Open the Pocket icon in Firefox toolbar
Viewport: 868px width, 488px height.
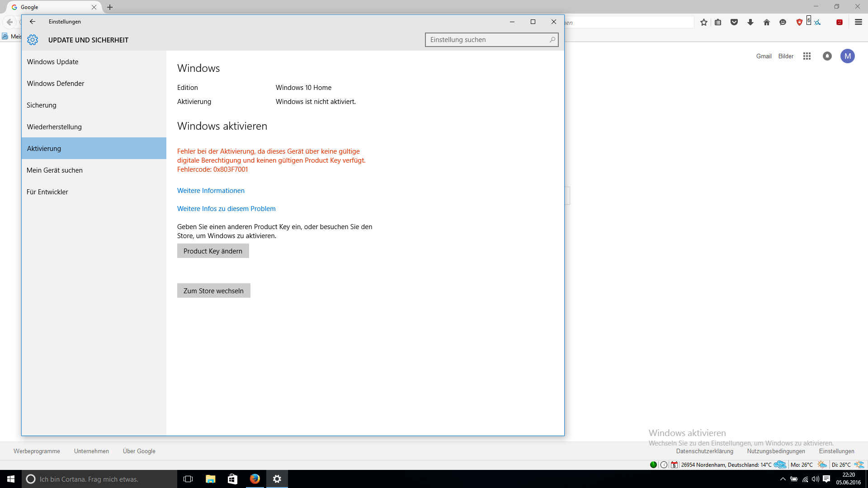[734, 22]
